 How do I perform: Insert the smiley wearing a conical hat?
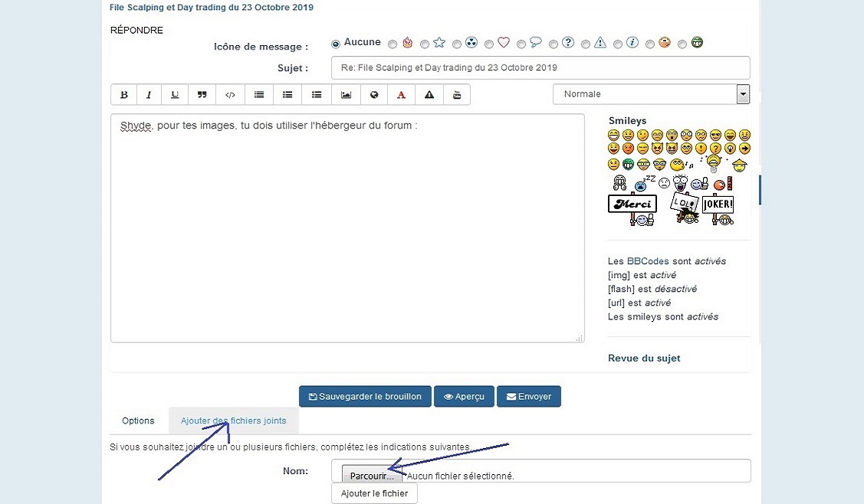click(740, 165)
